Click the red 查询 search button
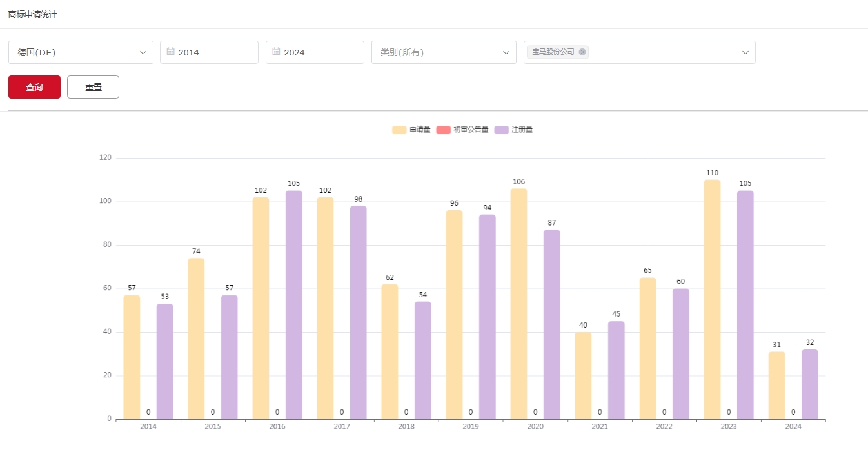 pyautogui.click(x=34, y=87)
